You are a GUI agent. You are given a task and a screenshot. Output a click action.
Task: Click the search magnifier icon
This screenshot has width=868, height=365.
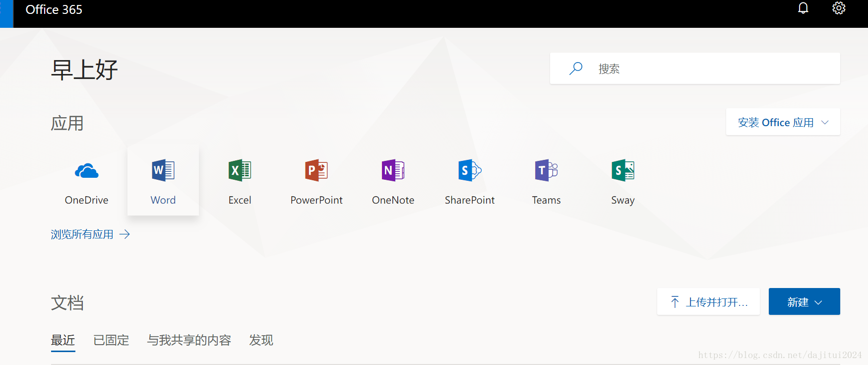(576, 69)
